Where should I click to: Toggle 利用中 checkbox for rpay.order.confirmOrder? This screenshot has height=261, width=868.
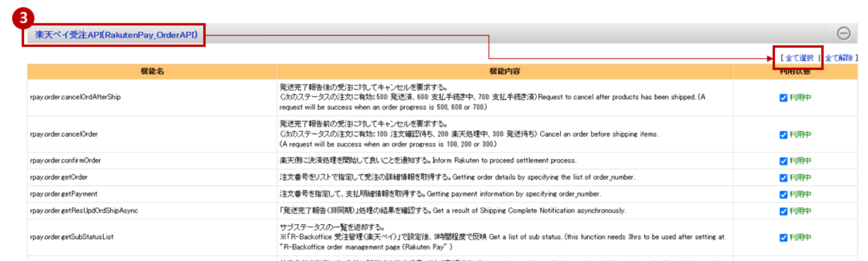pos(783,161)
